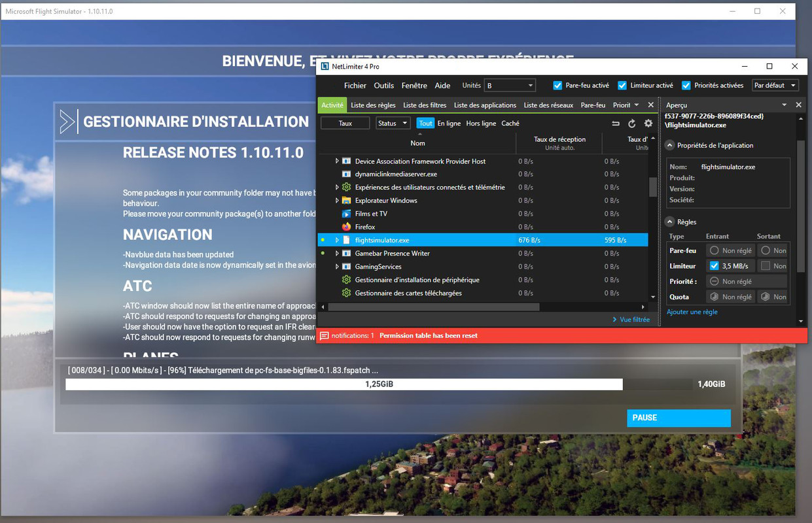Open the Fichier menu

coord(355,86)
